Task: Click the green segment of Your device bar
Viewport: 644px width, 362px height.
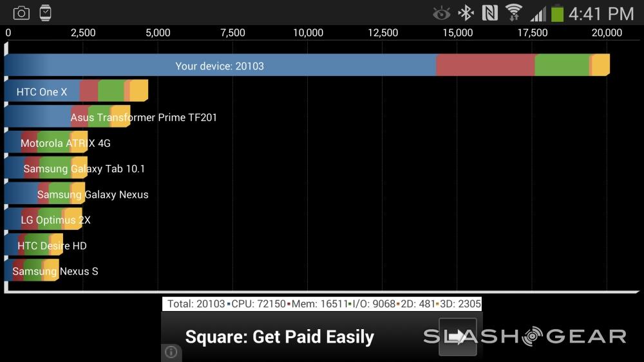Action: 562,66
